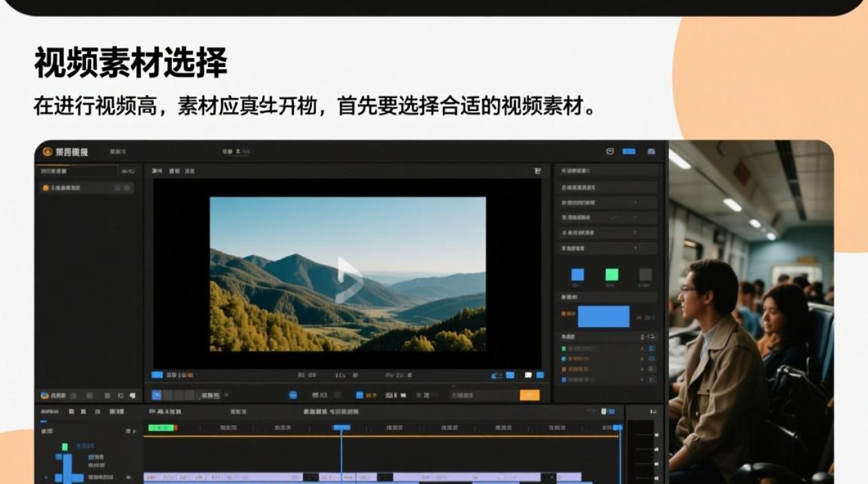The width and height of the screenshot is (868, 484).
Task: Select the green color swatch in right panel
Action: click(x=612, y=274)
